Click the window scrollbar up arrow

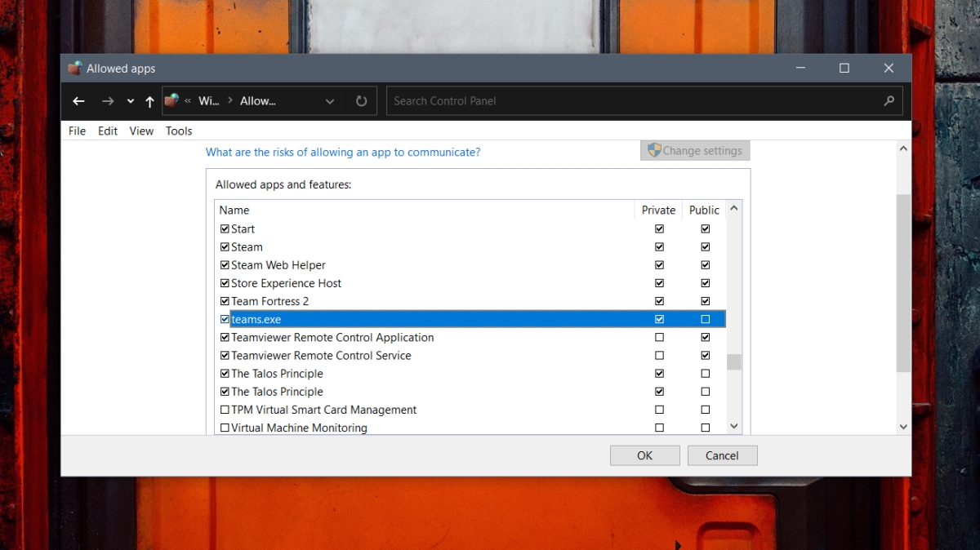pos(903,149)
